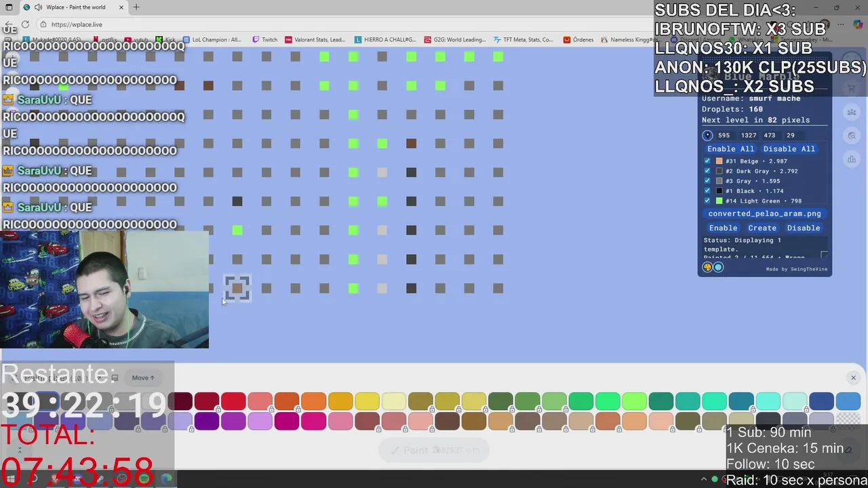Click the template Enable button
The image size is (868, 488).
pos(723,228)
